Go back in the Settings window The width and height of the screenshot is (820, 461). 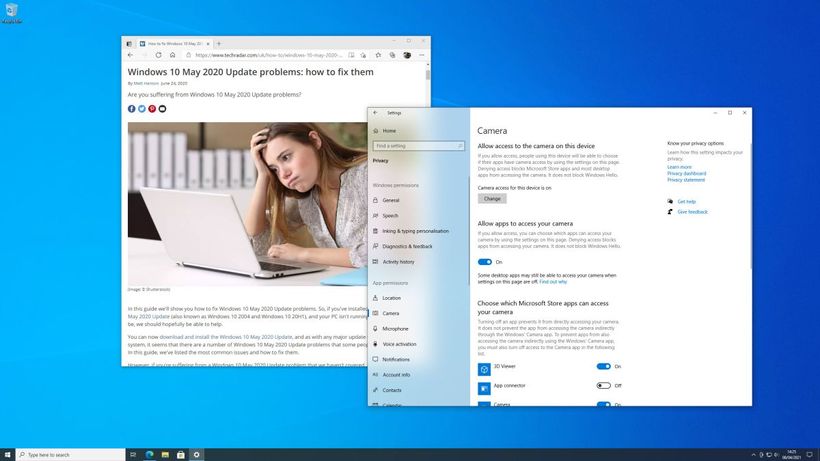(x=375, y=113)
